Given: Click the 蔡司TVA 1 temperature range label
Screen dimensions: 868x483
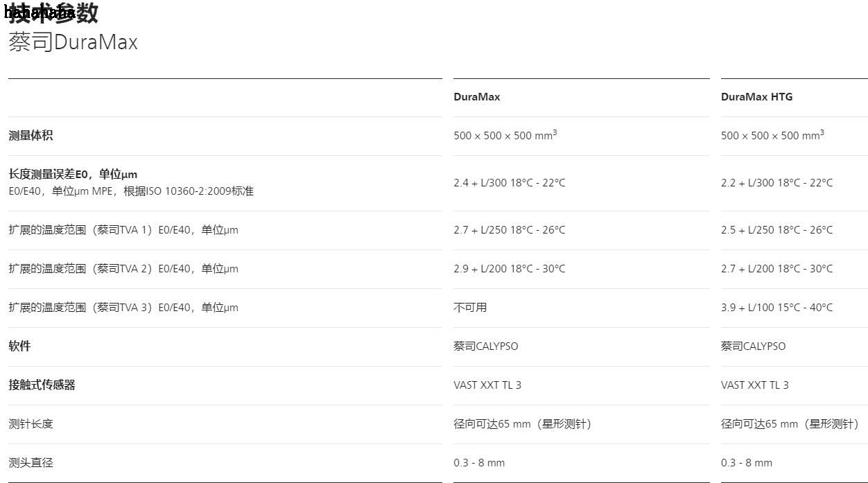Looking at the screenshot, I should [x=123, y=230].
